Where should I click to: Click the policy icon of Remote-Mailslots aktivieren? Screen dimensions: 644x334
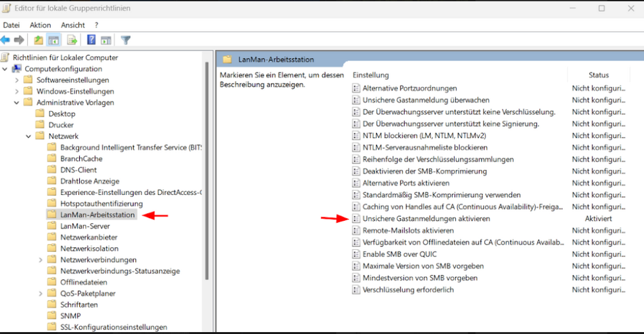(x=355, y=230)
